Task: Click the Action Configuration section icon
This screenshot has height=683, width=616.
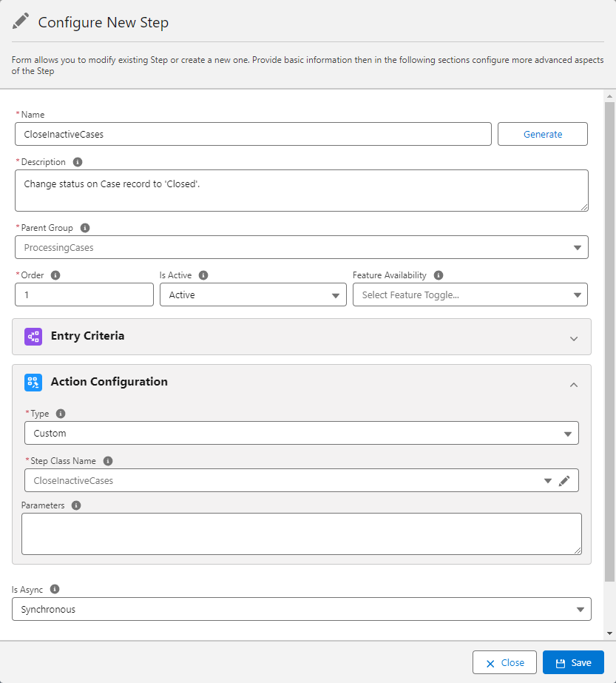Action: tap(33, 382)
